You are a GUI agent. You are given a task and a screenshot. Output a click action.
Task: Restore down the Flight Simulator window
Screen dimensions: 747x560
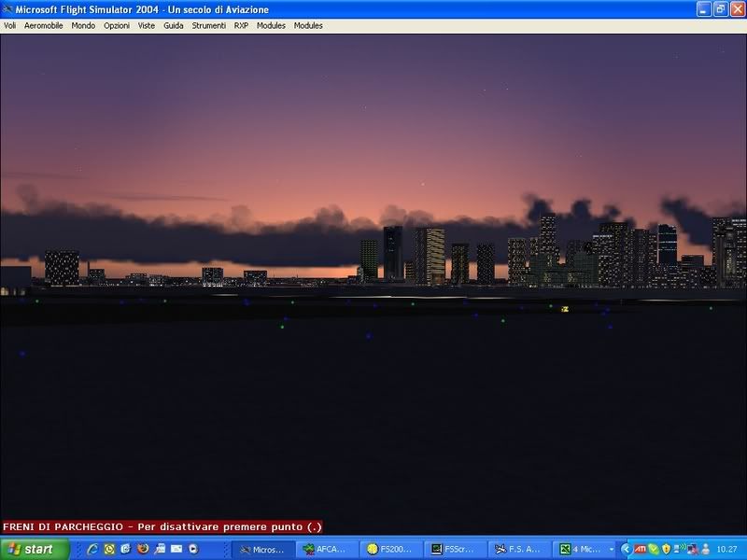coord(721,9)
